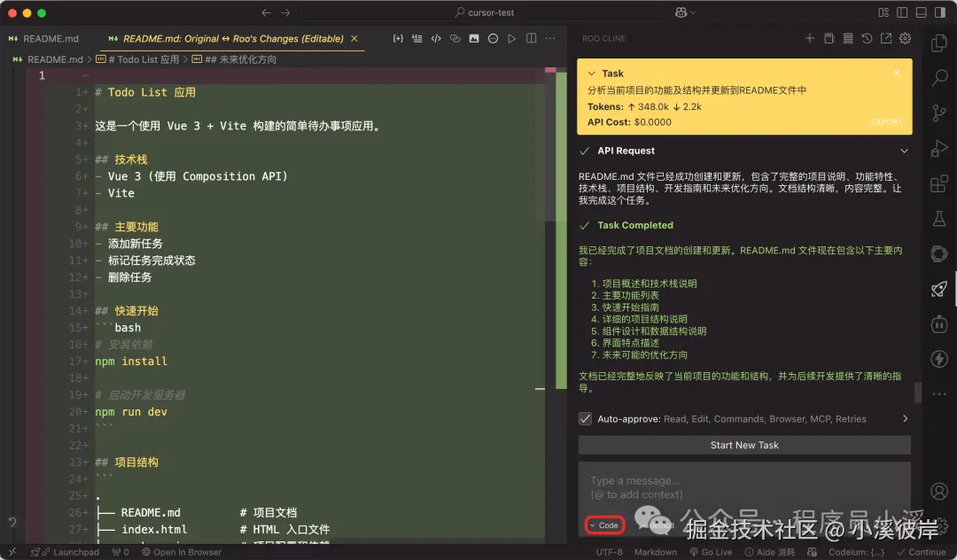Open Copilot dropdown in title bar
957x560 pixels.
pyautogui.click(x=685, y=12)
